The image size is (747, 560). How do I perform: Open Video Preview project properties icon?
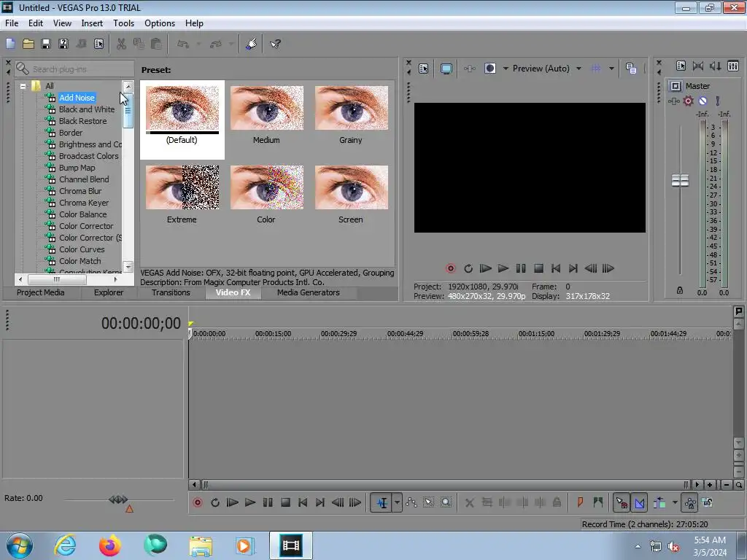coord(424,69)
